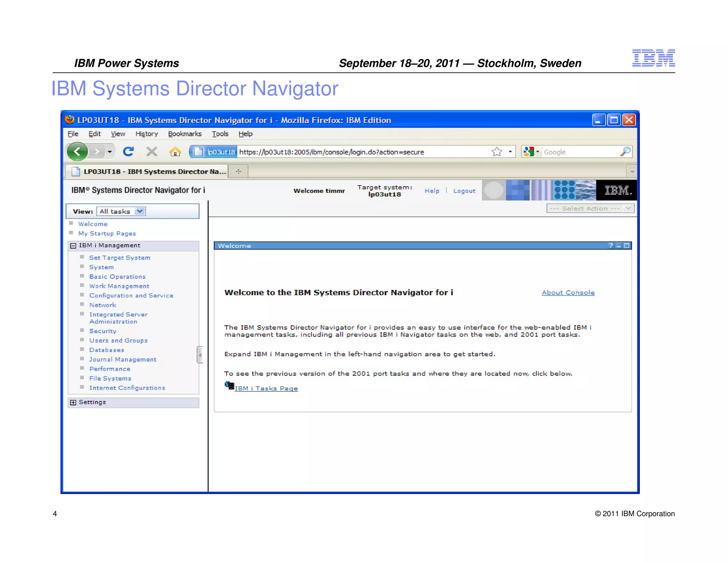Viewport: 728px width, 562px height.
Task: Bookmark this page with the star icon
Action: tap(497, 152)
